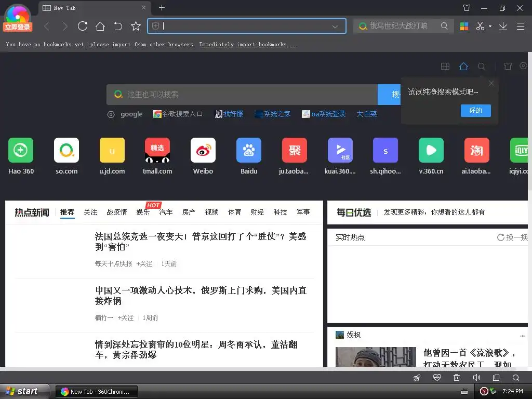Screen dimensions: 532x399
Task: Click the Immediately import bookmarks link
Action: click(247, 45)
